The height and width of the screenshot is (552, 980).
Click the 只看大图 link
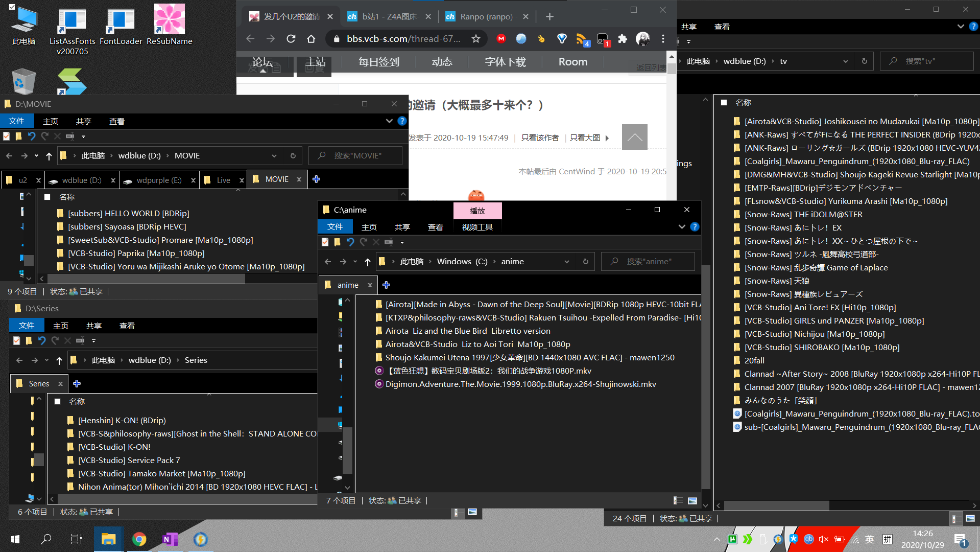tap(585, 138)
